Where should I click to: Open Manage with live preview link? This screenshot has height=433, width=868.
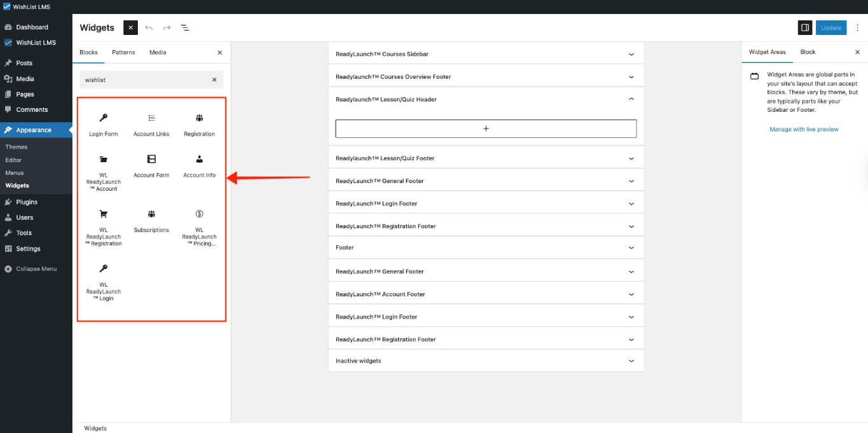pyautogui.click(x=804, y=130)
